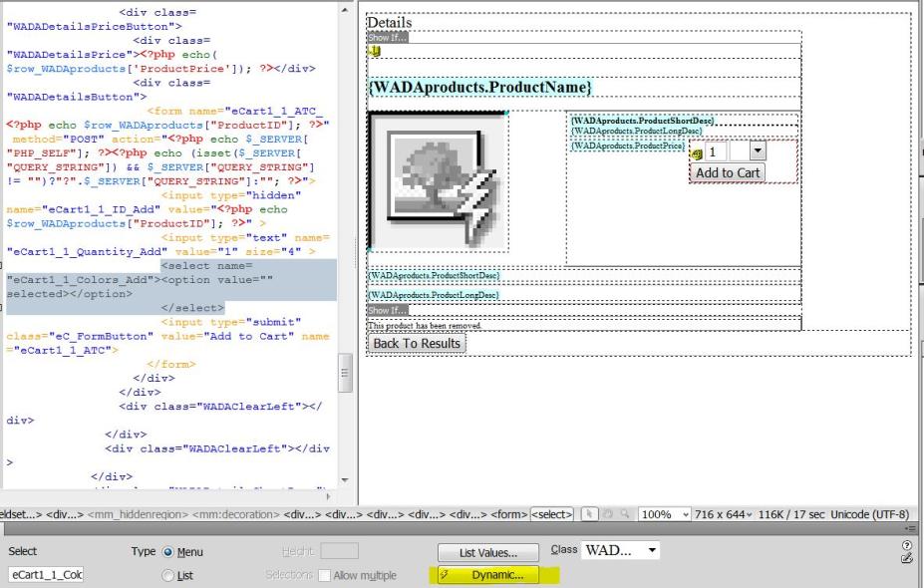This screenshot has width=924, height=588.
Task: Select <mm_hiddenregion> in the tag selector
Action: click(138, 514)
